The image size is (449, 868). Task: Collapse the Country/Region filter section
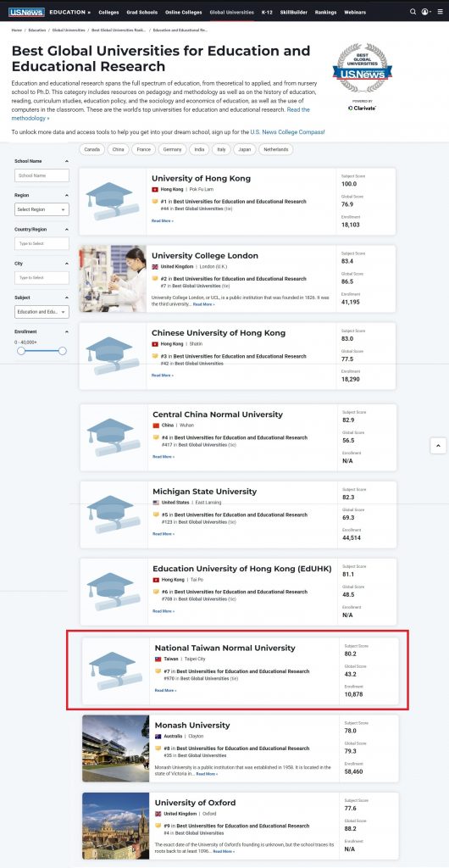coord(67,229)
